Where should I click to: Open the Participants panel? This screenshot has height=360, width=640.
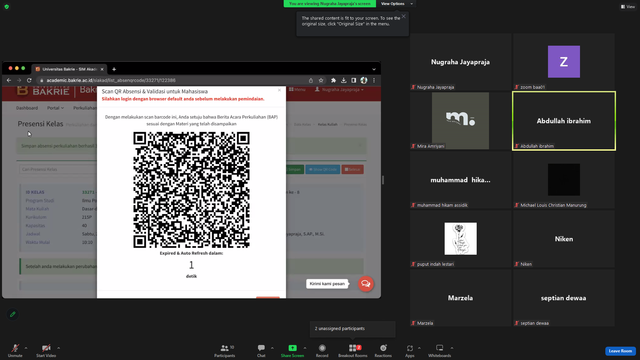224,350
